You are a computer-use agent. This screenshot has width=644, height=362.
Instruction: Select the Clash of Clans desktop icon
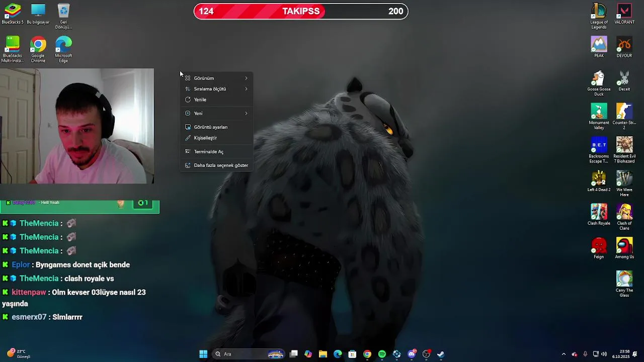pos(624,217)
